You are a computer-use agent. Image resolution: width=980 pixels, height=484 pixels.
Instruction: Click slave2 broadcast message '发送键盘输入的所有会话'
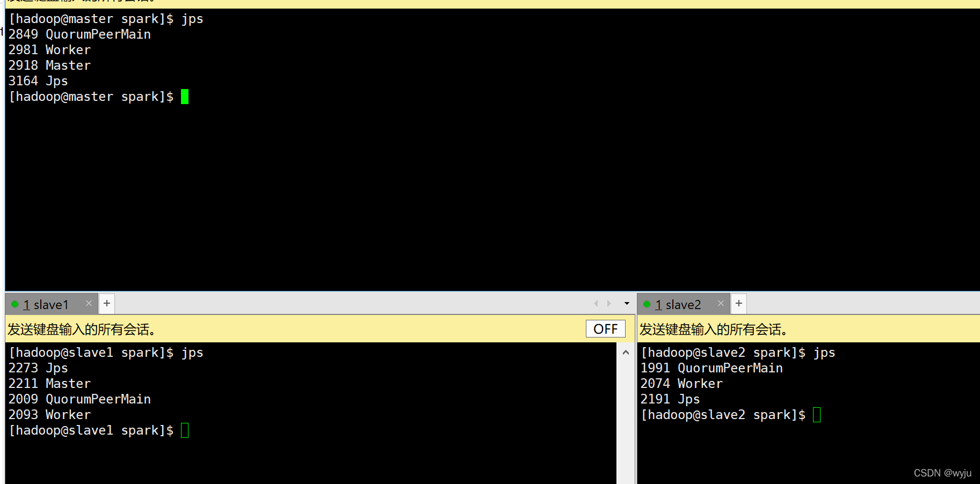(x=714, y=329)
